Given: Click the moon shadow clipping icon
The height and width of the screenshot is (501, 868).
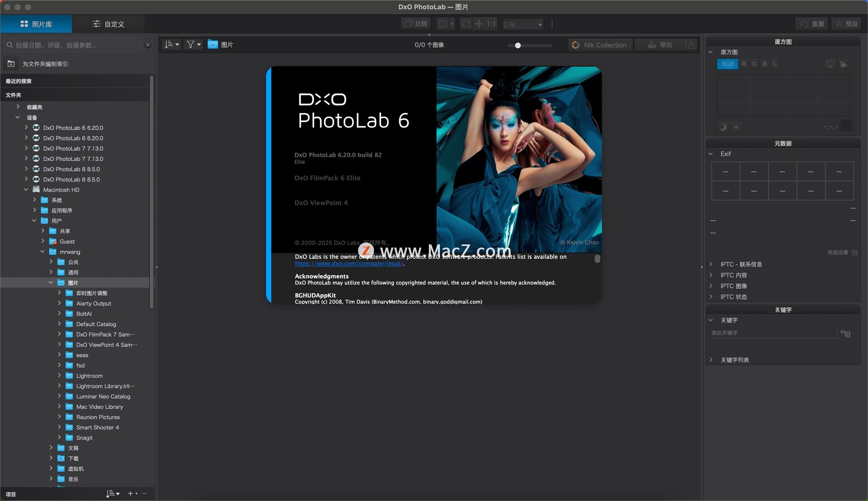Looking at the screenshot, I should (x=723, y=127).
